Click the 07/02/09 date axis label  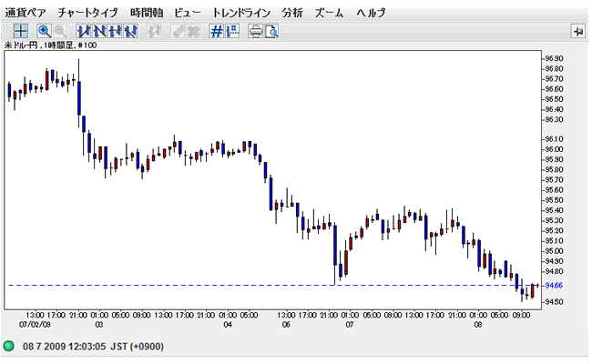pos(35,324)
